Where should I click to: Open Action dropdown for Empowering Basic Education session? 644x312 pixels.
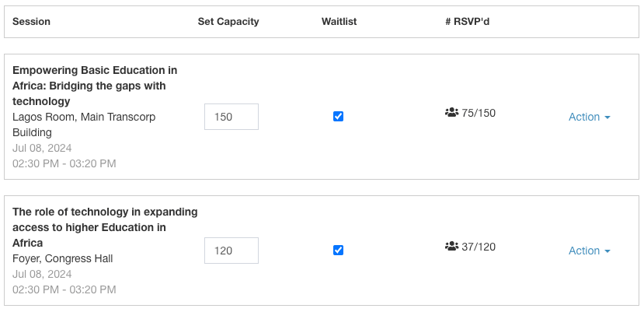(x=589, y=117)
